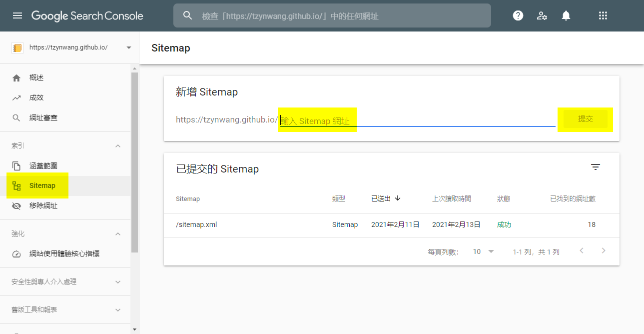Viewport: 644px width, 334px height.
Task: Open the property selector dropdown
Action: (129, 48)
